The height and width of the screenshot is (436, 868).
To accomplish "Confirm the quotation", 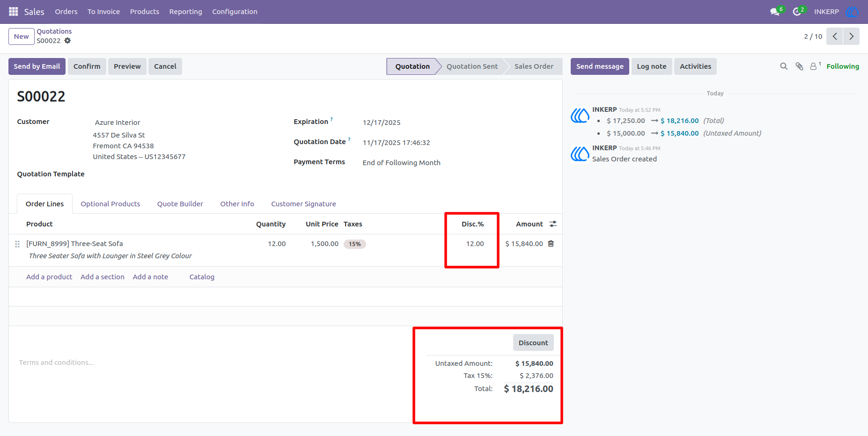I will [87, 66].
